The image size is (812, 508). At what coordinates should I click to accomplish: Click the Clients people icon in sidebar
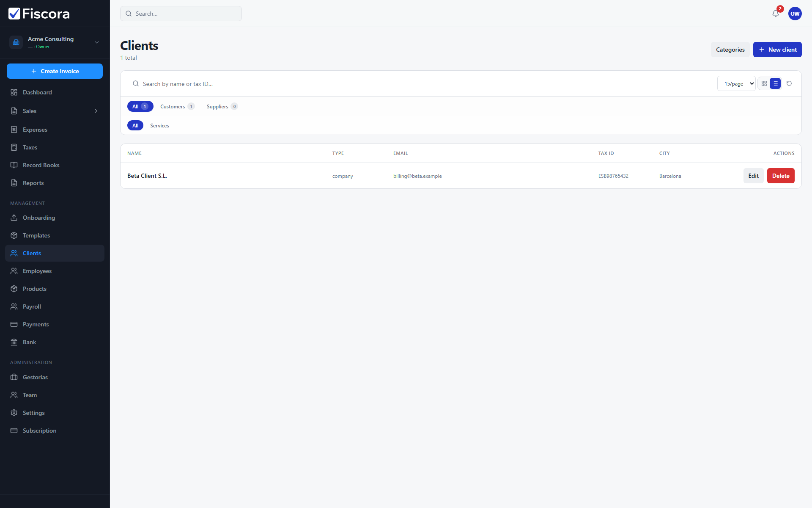(14, 253)
